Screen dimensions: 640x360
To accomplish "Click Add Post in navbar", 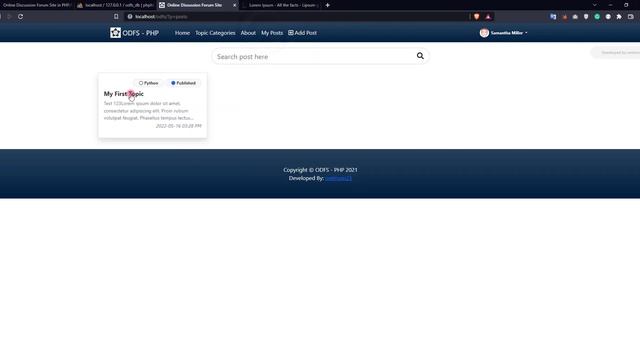I will click(x=302, y=33).
